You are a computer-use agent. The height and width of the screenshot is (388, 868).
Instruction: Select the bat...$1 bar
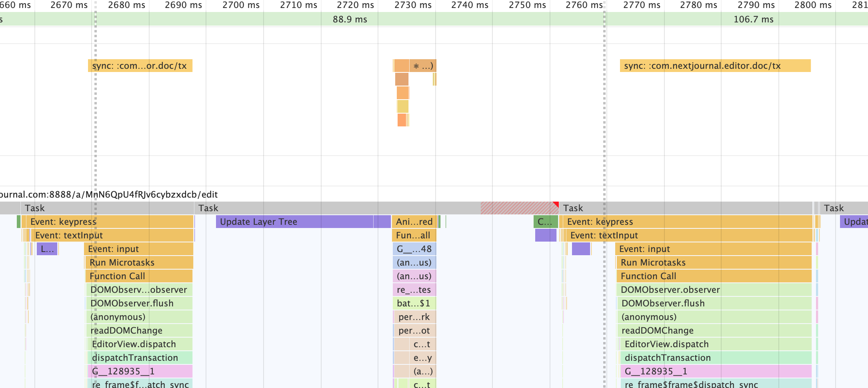414,303
